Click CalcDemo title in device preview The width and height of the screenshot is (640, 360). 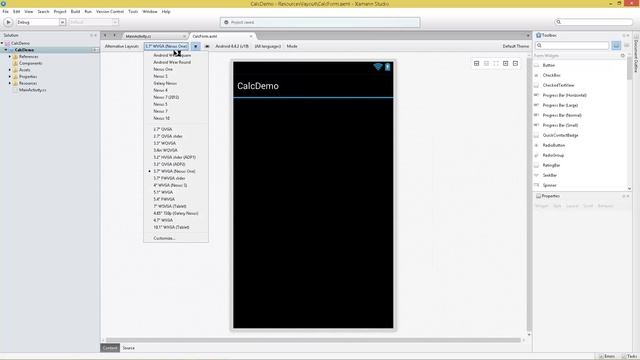258,86
